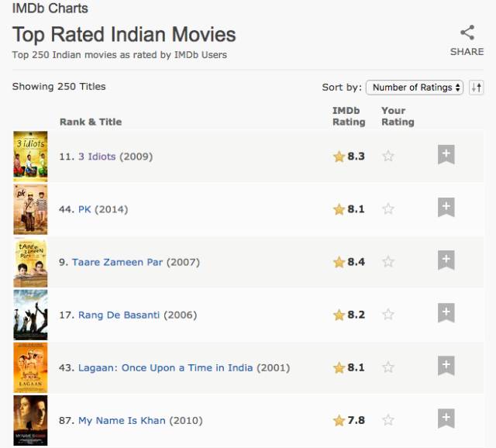Add Lagaan to watchlist

pos(446,366)
